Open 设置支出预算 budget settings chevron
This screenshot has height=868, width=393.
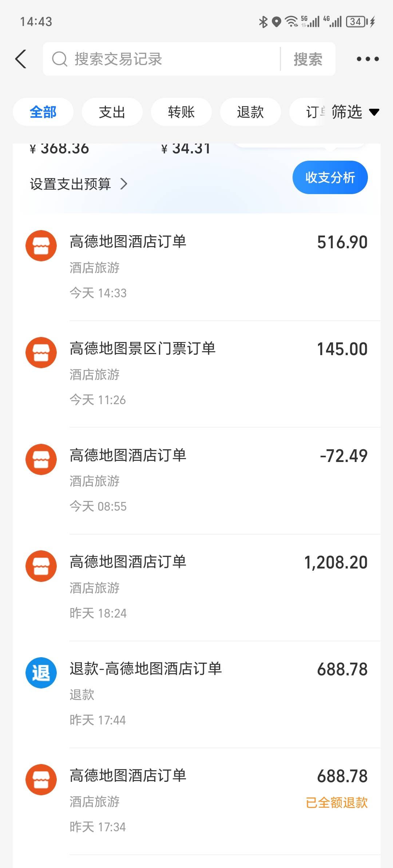pyautogui.click(x=124, y=184)
